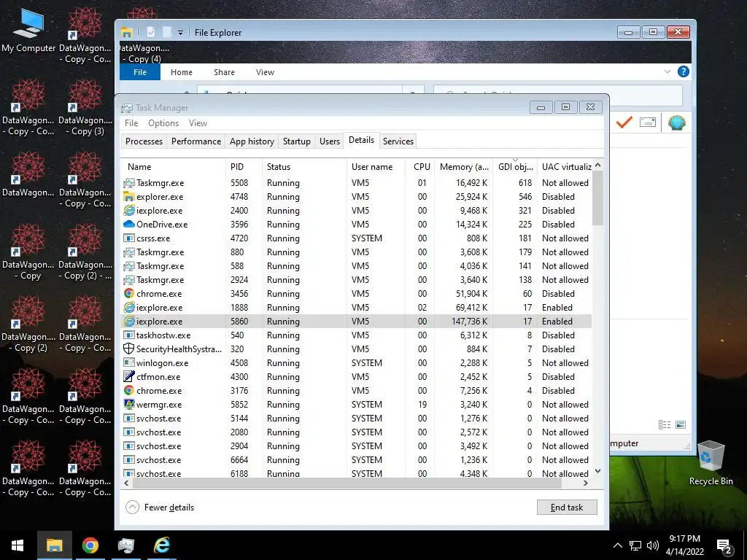
Task: Open Task Manager's Options menu
Action: pyautogui.click(x=163, y=122)
